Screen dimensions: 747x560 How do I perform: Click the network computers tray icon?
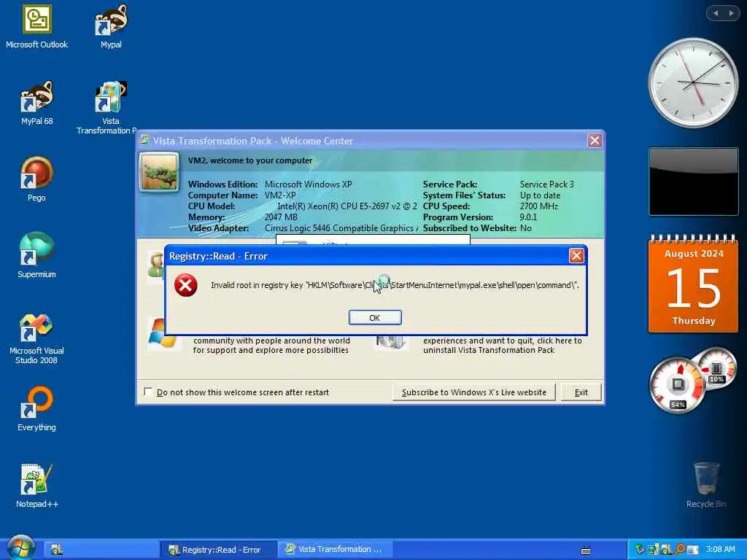click(x=653, y=550)
